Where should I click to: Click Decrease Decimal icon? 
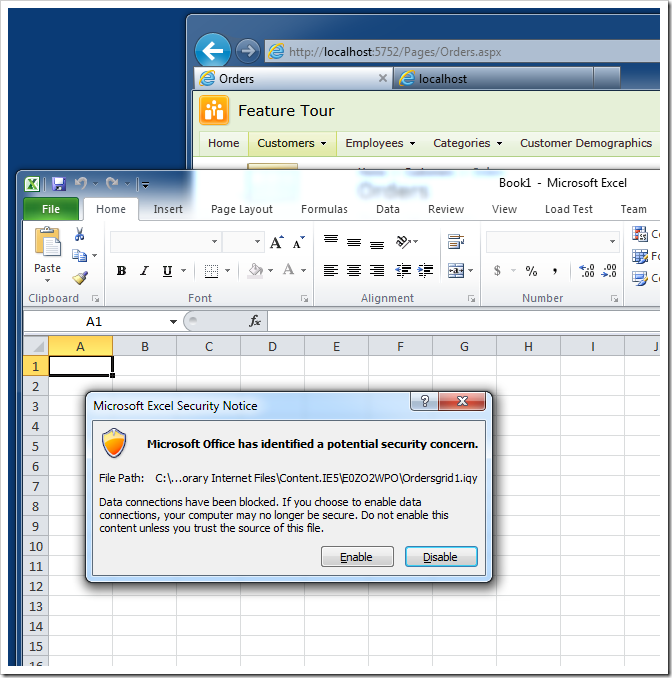(x=609, y=271)
